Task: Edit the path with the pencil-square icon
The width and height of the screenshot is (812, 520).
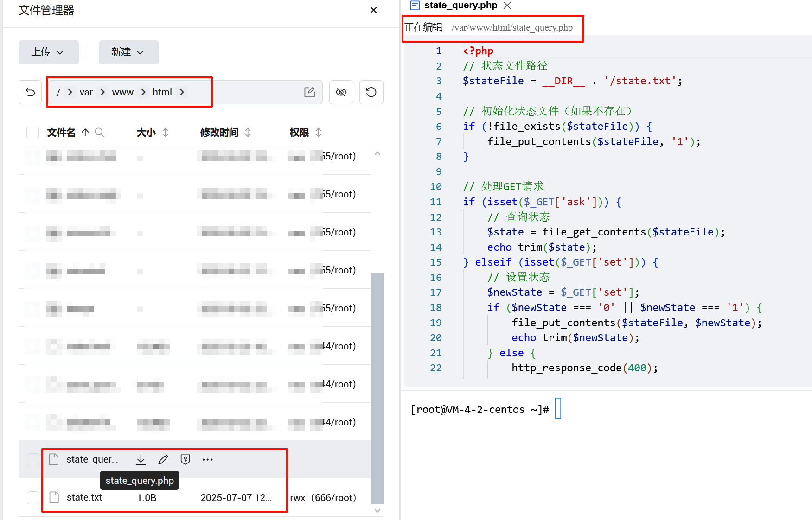Action: [x=310, y=92]
